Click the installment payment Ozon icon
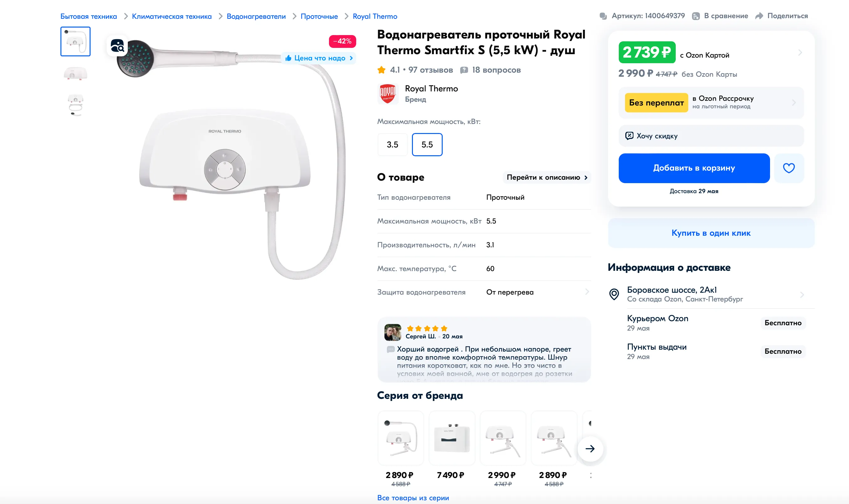Viewport: 849px width, 504px height. click(711, 102)
